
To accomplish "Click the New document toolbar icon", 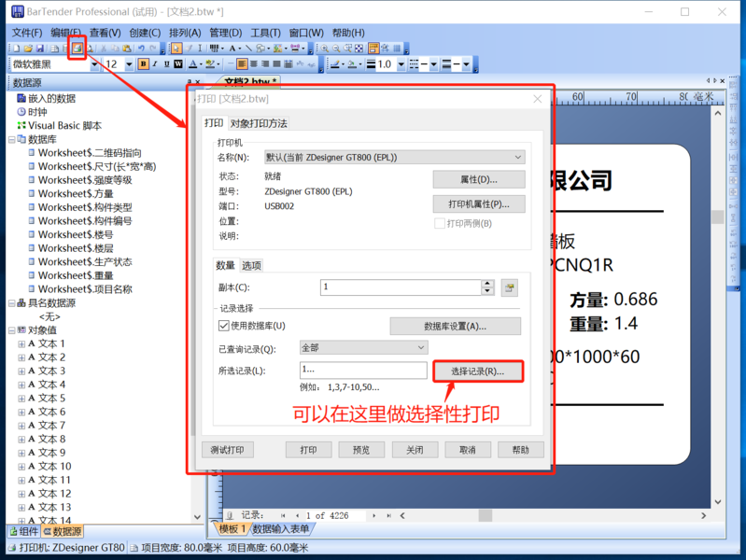I will pos(17,48).
